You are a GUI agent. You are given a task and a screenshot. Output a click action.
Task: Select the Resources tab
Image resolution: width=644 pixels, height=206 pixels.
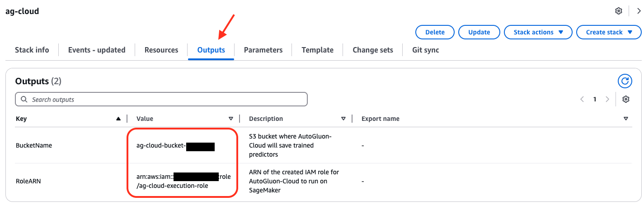click(161, 50)
